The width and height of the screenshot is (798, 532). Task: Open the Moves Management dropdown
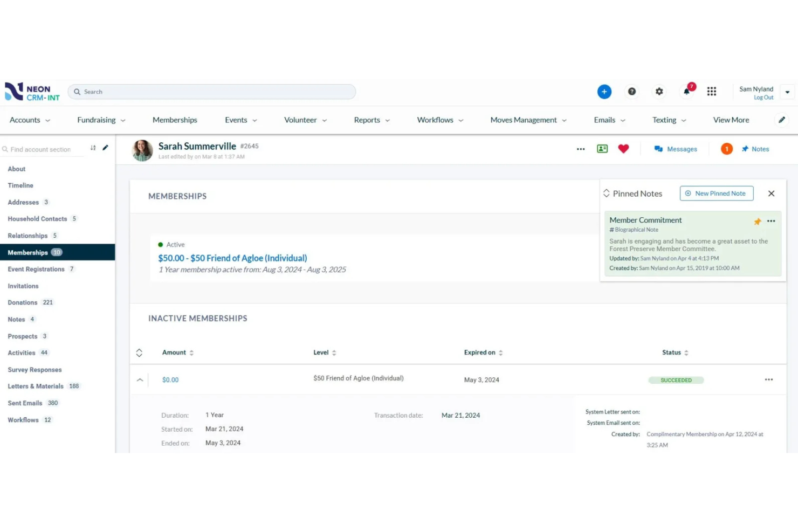(527, 120)
